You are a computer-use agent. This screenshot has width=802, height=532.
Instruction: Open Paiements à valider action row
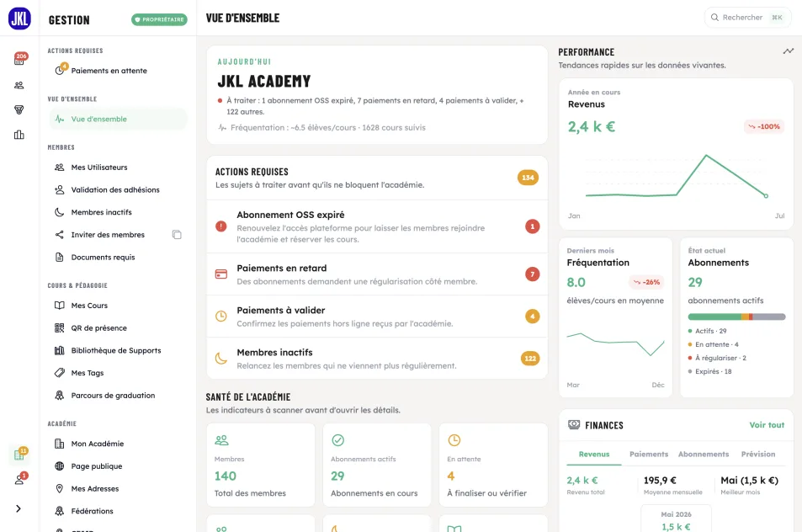[377, 317]
